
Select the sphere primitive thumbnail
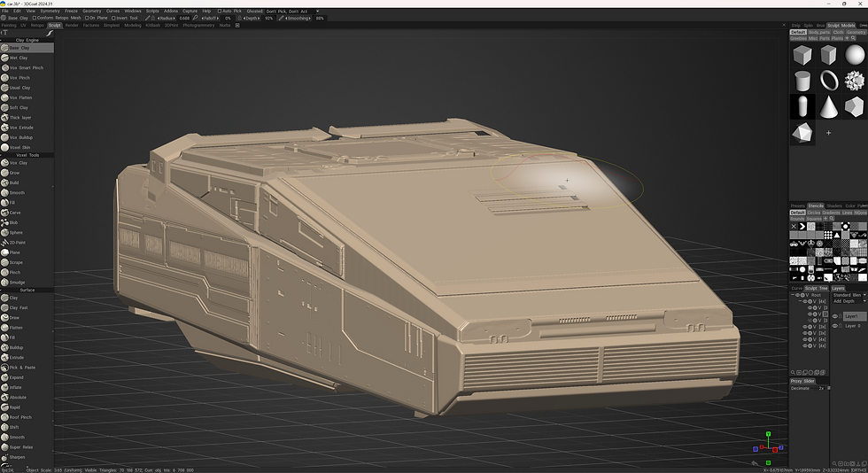click(x=855, y=55)
